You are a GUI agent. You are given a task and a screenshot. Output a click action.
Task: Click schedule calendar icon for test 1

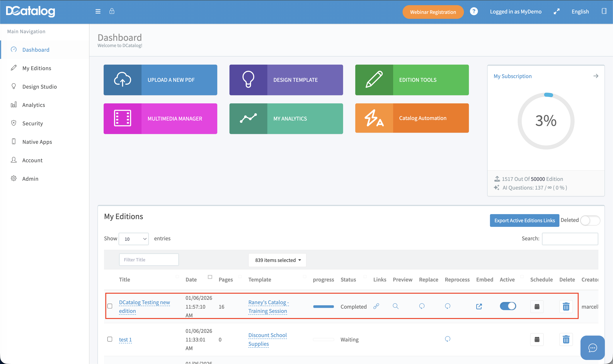pos(537,339)
